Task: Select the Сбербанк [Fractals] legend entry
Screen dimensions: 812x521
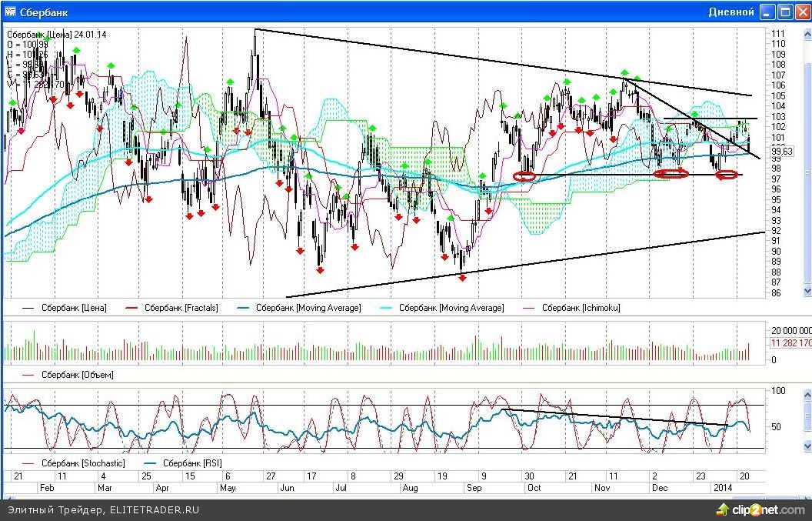Action: point(171,308)
